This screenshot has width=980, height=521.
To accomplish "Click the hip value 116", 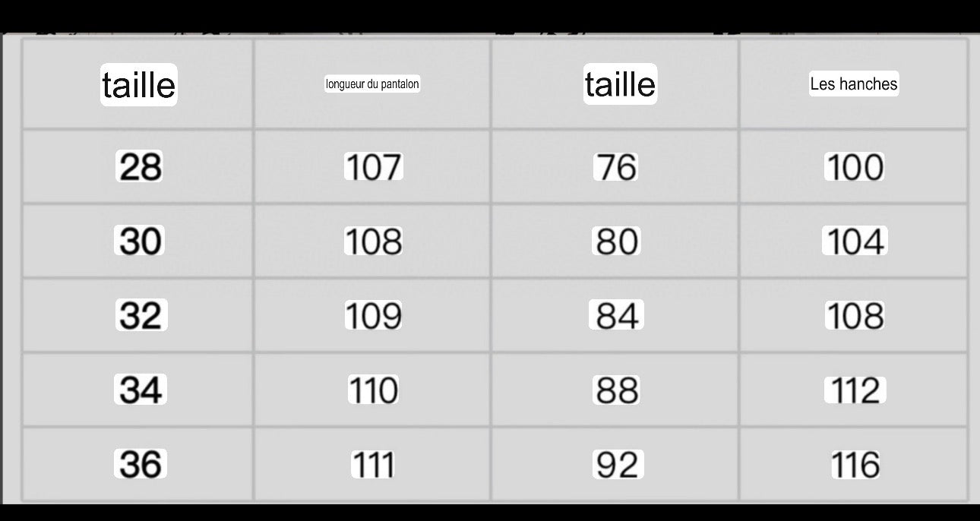I will point(854,465).
